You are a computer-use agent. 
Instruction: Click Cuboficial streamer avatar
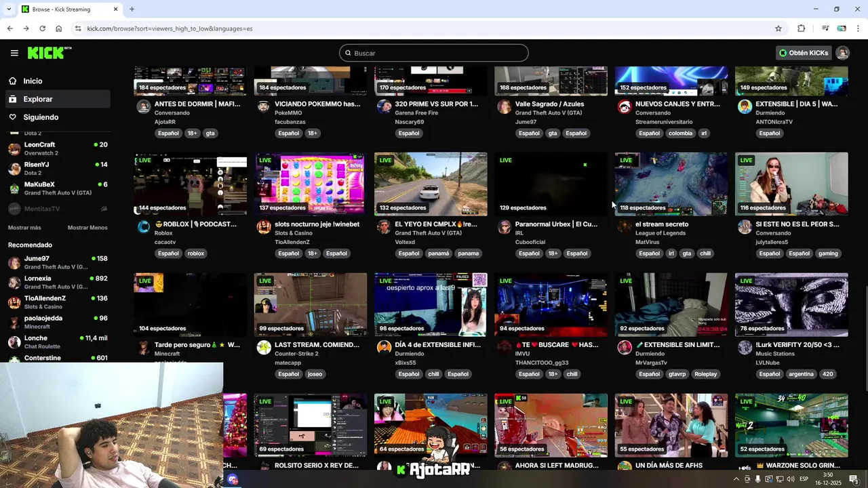click(x=504, y=227)
